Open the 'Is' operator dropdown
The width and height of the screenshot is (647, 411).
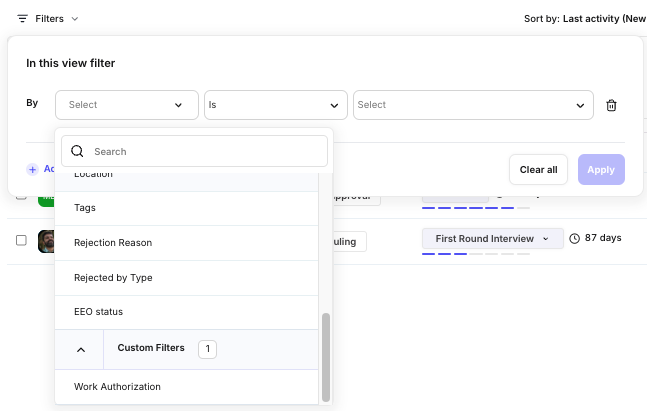275,105
